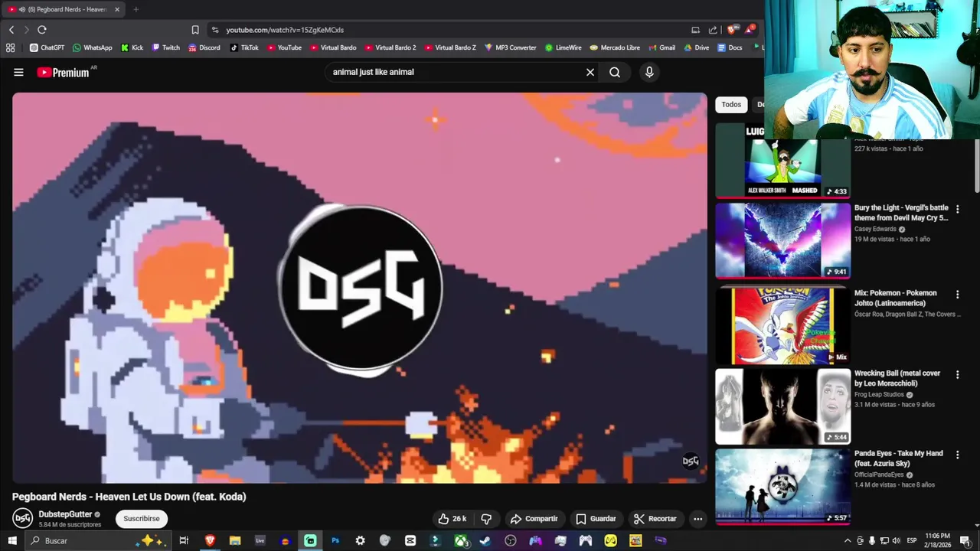Viewport: 980px width, 551px height.
Task: Open MP3 Converter bookmark
Action: coord(511,47)
